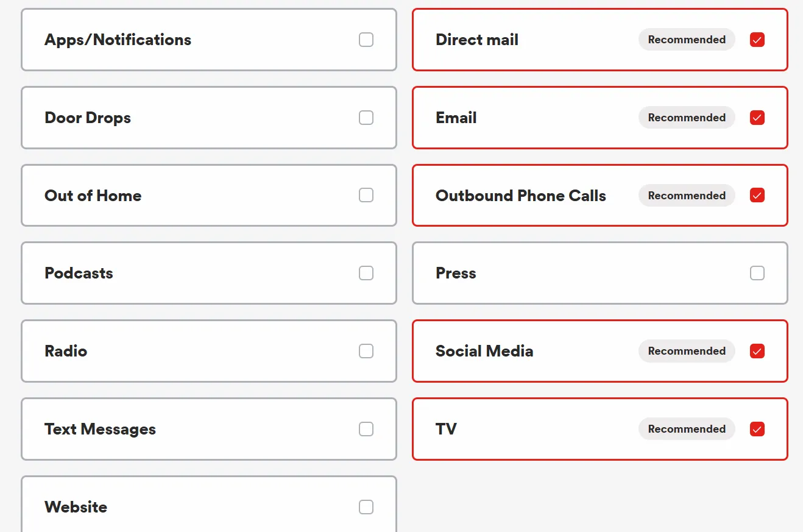
Task: Click the Recommended badge next to Email
Action: pos(687,118)
